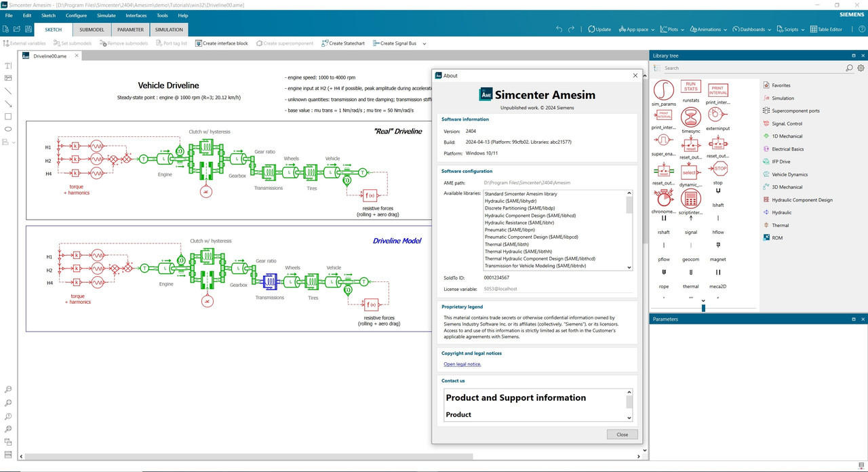The width and height of the screenshot is (868, 472).
Task: Switch to the SUBMODEL tab
Action: [x=92, y=29]
